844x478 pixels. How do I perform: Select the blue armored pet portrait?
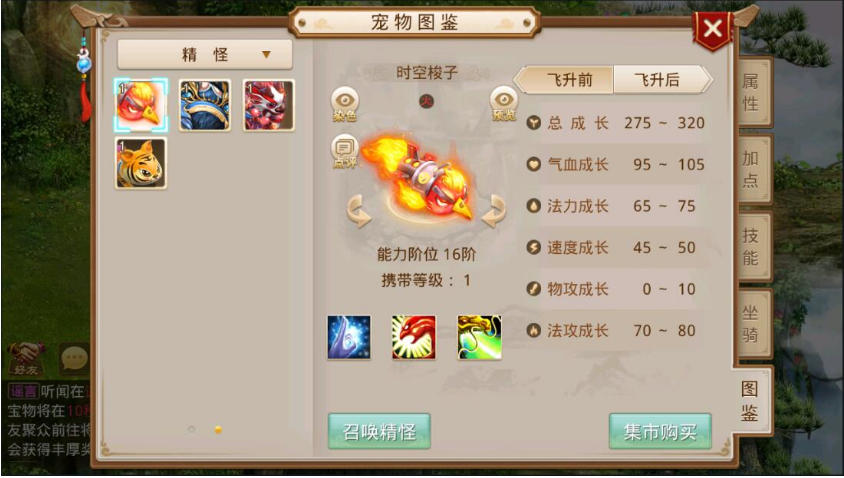[x=205, y=106]
